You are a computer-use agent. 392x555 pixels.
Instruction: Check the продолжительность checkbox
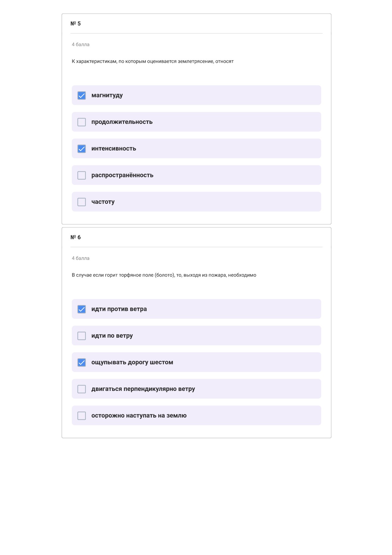click(82, 122)
